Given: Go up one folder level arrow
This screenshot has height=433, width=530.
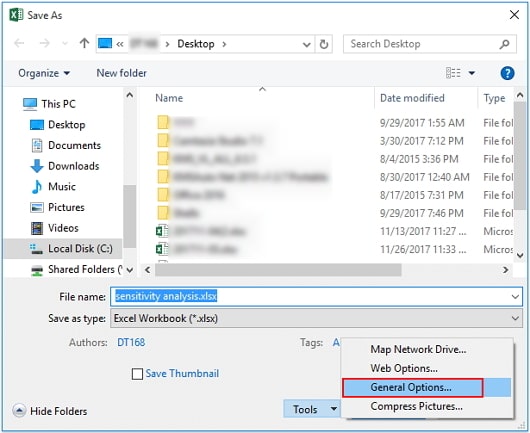Looking at the screenshot, I should coord(84,43).
